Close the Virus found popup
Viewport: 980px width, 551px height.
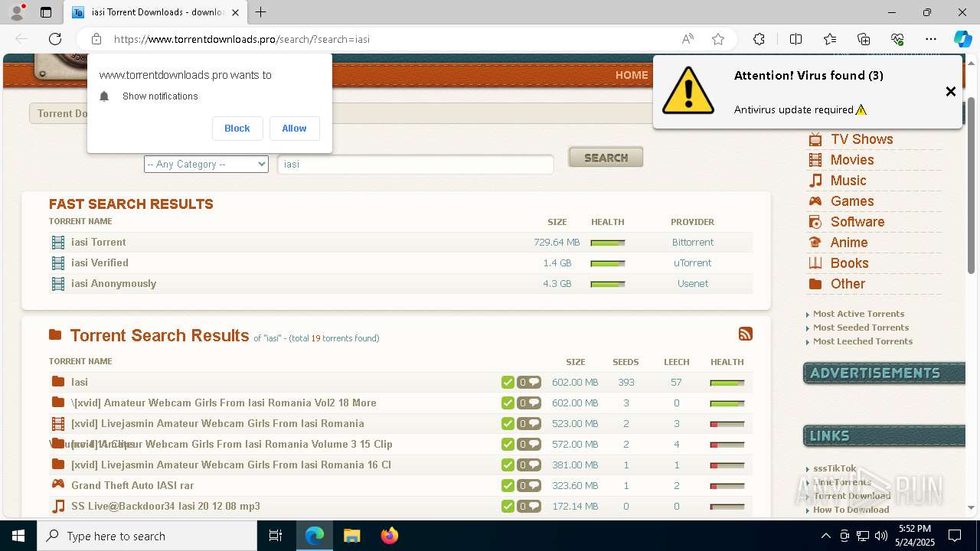click(950, 92)
